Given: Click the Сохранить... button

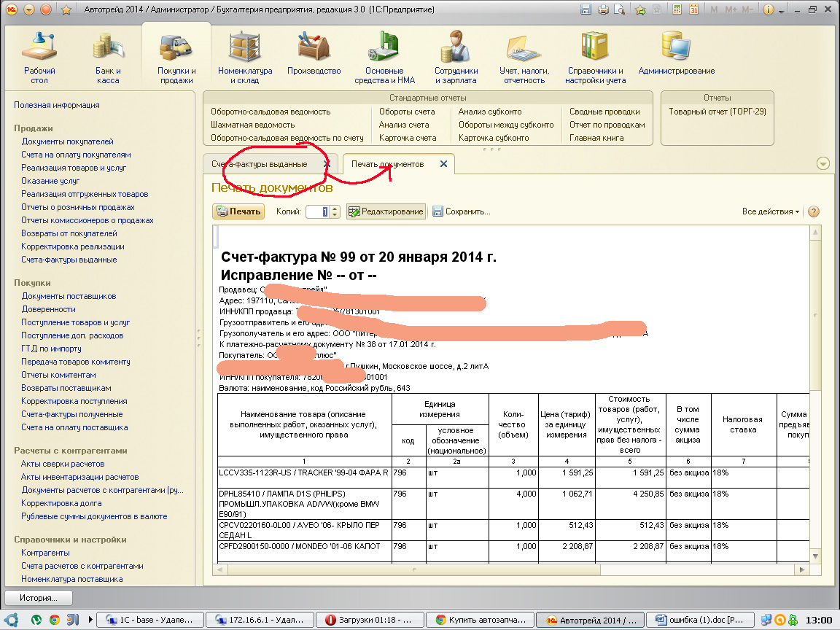Looking at the screenshot, I should click(x=462, y=211).
